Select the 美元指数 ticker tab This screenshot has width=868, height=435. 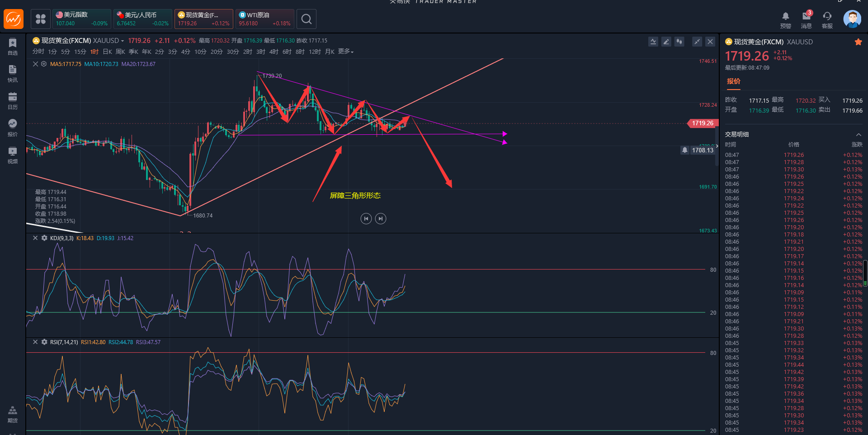pos(82,19)
